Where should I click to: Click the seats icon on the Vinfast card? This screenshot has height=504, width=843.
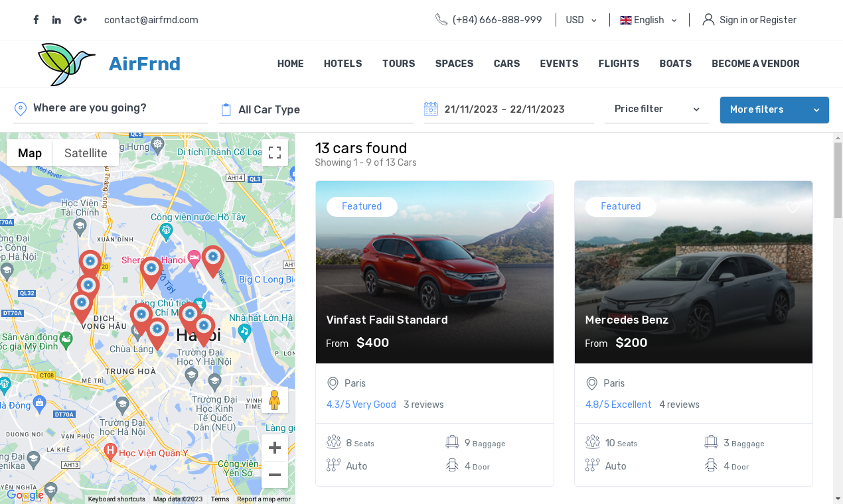pyautogui.click(x=333, y=442)
